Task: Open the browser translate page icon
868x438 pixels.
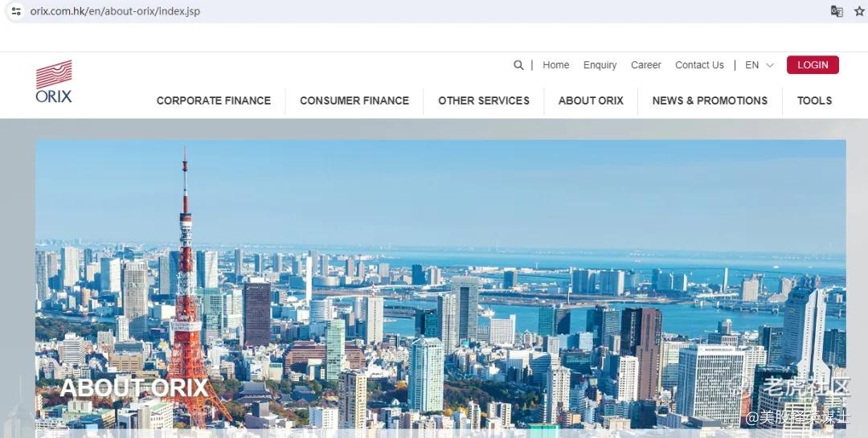Action: pos(837,11)
